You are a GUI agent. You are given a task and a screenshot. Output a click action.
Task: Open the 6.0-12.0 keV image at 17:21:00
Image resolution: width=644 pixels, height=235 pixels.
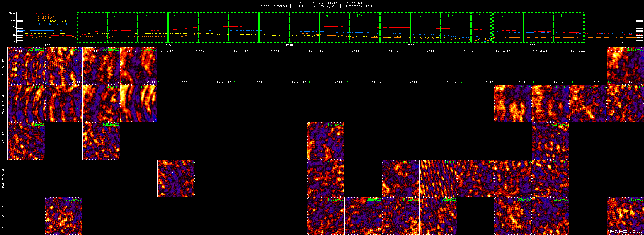pyautogui.click(x=26, y=103)
